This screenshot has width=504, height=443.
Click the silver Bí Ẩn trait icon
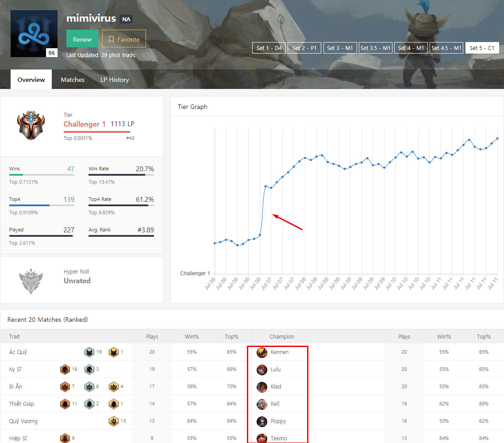tap(89, 387)
